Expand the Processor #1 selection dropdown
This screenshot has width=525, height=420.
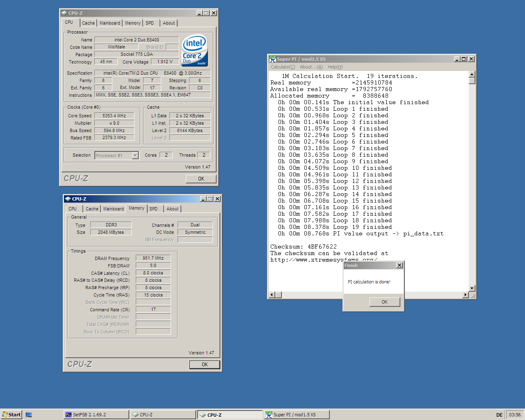(x=135, y=155)
